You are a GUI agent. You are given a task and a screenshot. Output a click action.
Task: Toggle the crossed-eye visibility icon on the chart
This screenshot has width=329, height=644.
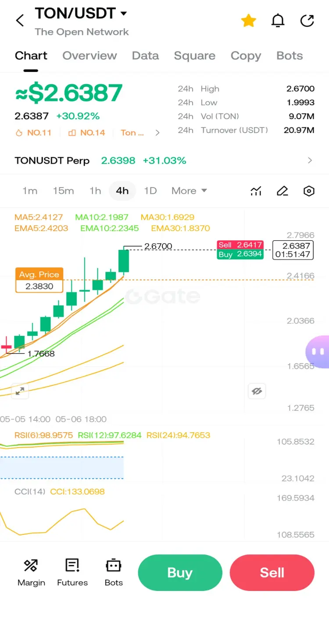tap(257, 391)
